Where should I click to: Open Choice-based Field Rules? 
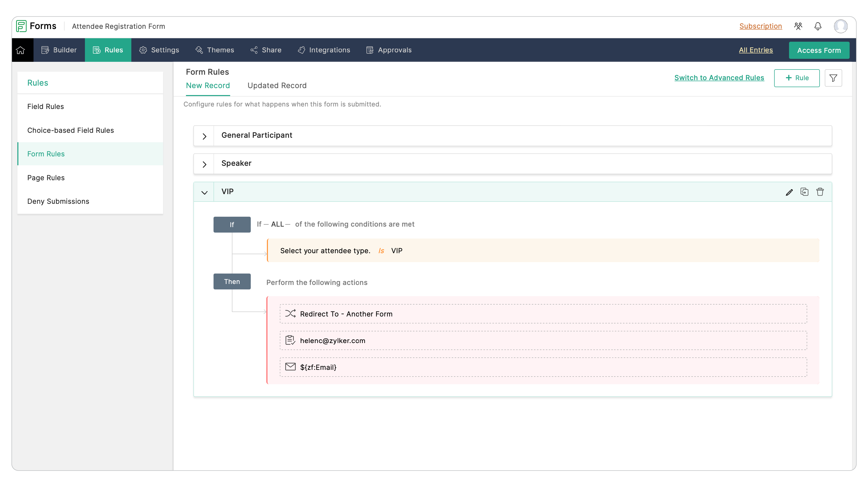tap(90, 130)
